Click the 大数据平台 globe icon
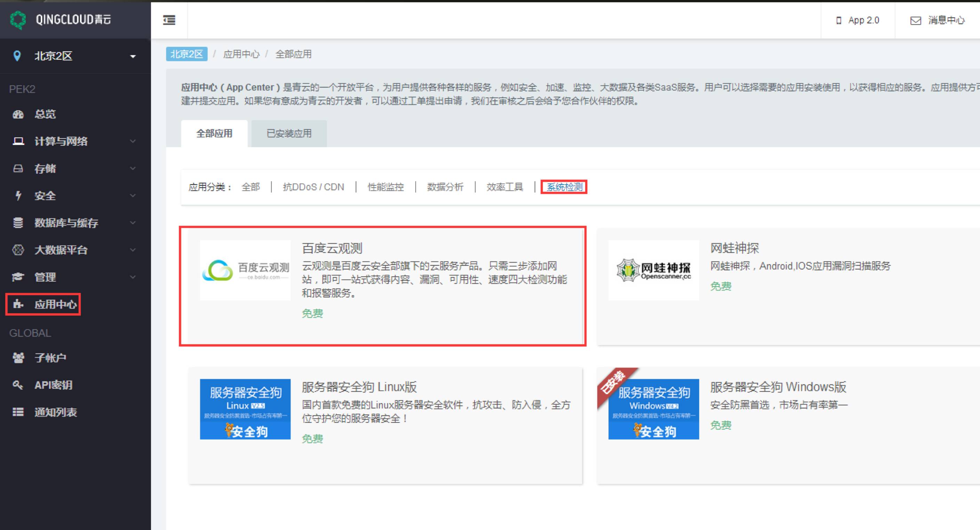 pyautogui.click(x=18, y=250)
